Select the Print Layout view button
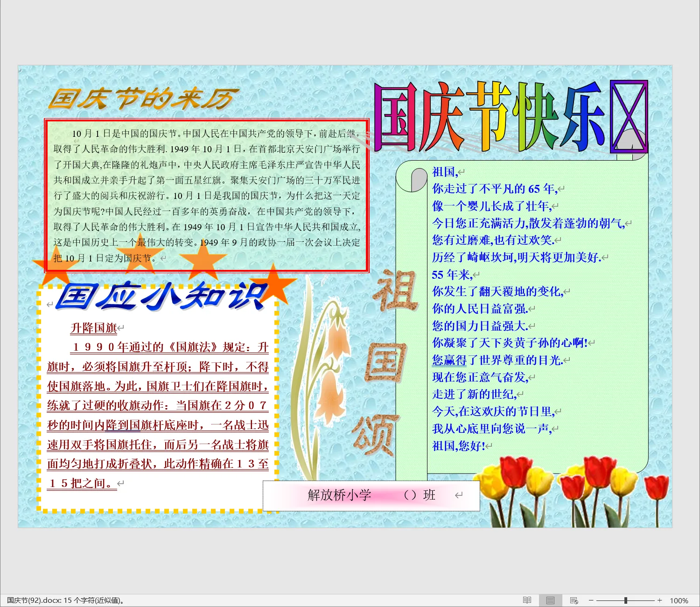 point(551,600)
